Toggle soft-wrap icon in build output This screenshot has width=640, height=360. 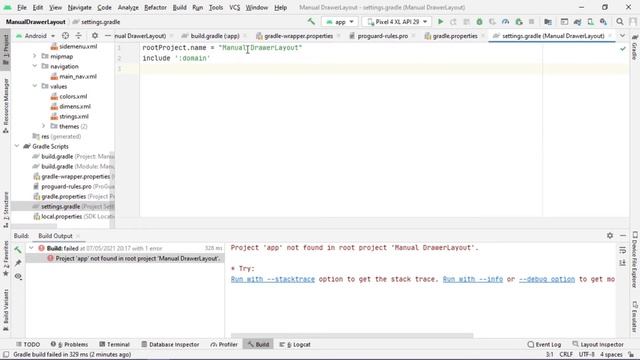pos(622,250)
